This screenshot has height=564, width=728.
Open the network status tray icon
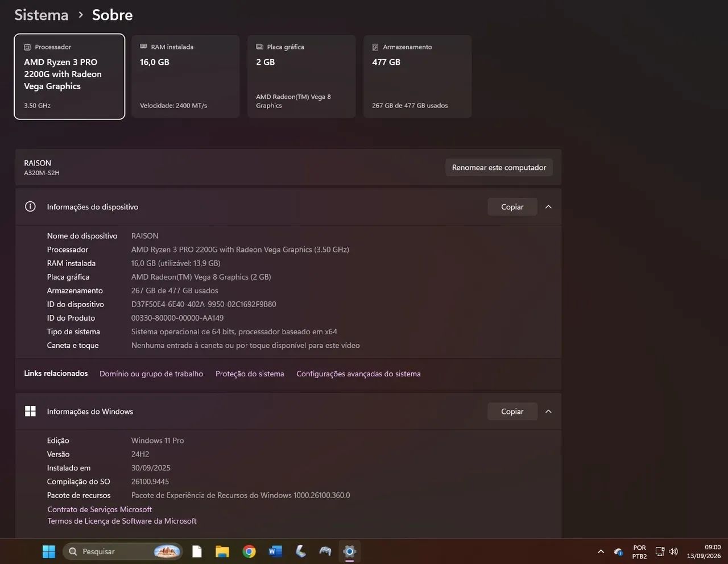(x=660, y=551)
